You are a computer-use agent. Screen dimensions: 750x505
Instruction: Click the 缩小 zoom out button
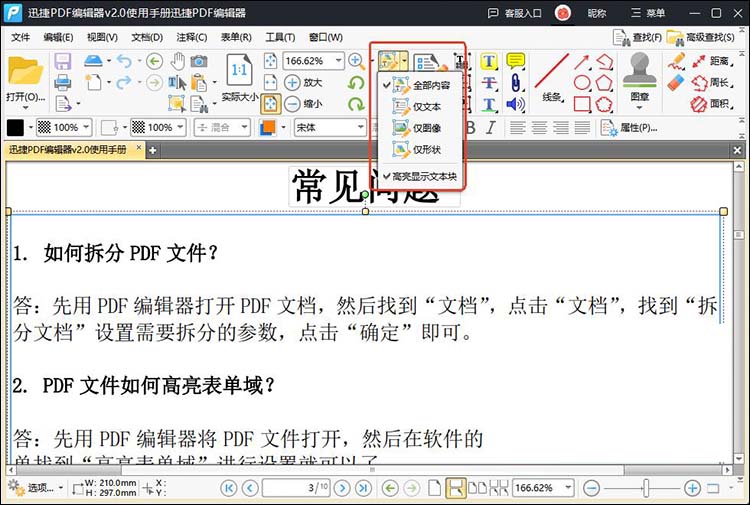[x=303, y=104]
